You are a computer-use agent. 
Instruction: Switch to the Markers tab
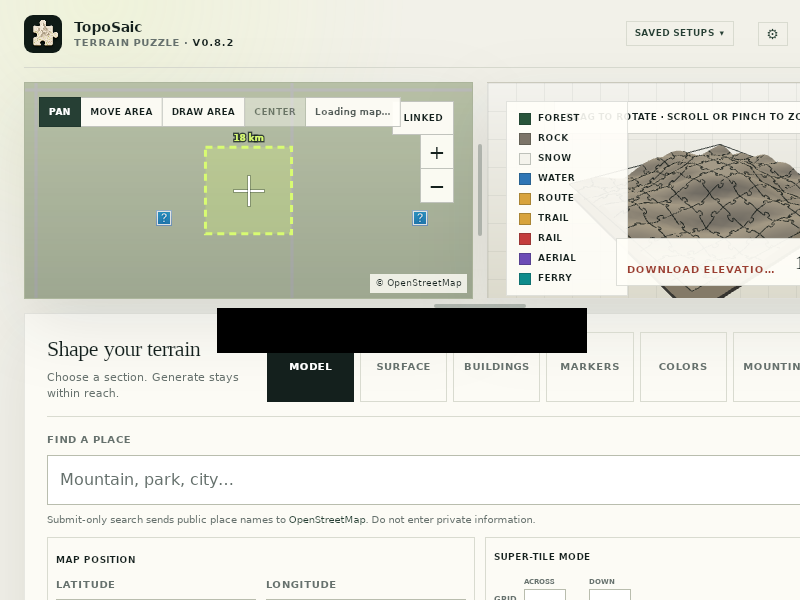point(590,367)
